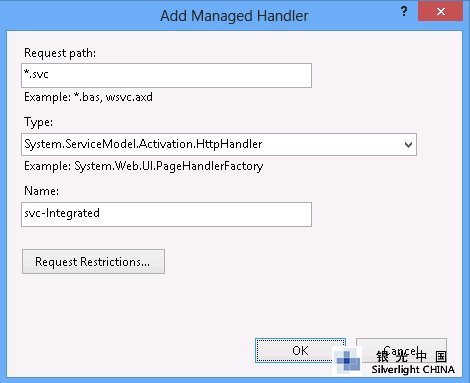Open Request Restrictions settings

click(x=93, y=262)
